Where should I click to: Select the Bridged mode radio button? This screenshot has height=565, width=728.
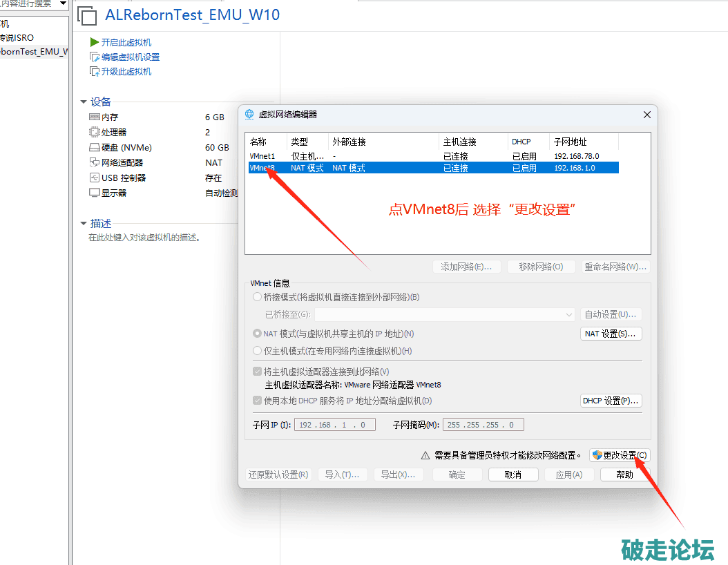(258, 298)
